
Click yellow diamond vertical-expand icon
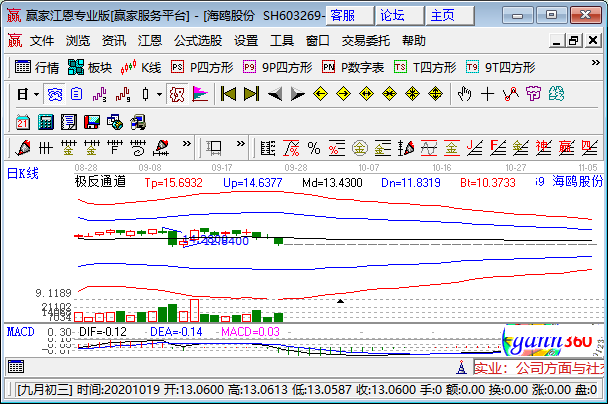[435, 94]
